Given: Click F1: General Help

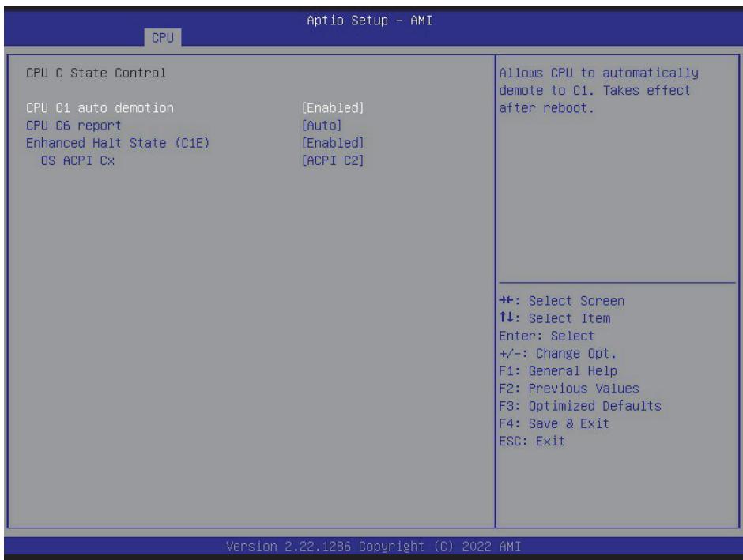Looking at the screenshot, I should coord(558,370).
